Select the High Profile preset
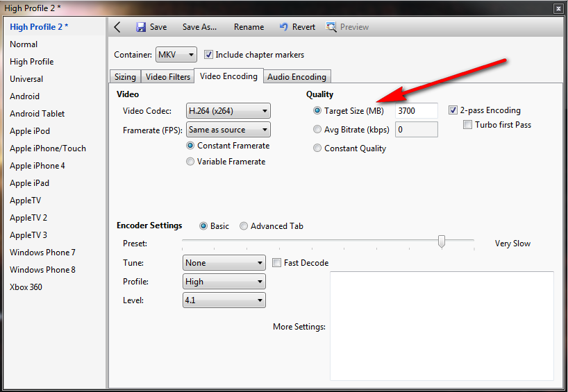The height and width of the screenshot is (392, 568). click(32, 62)
